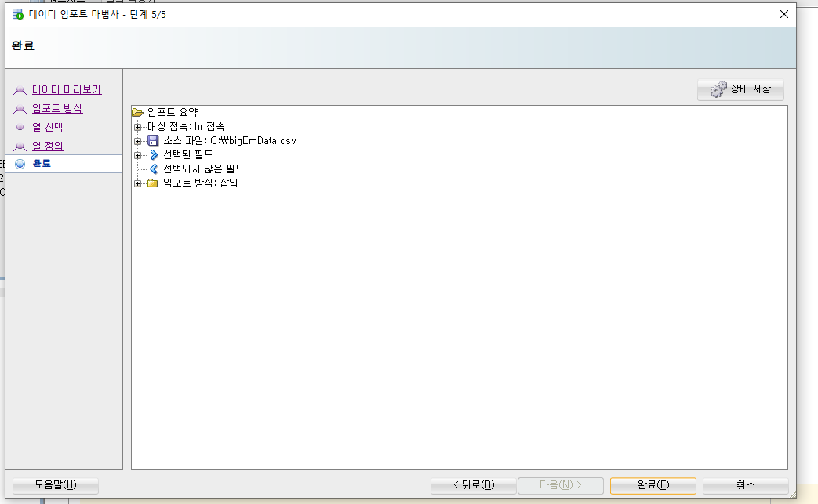This screenshot has width=818, height=504.
Task: Go to 데이터 미리보기 step
Action: (67, 89)
